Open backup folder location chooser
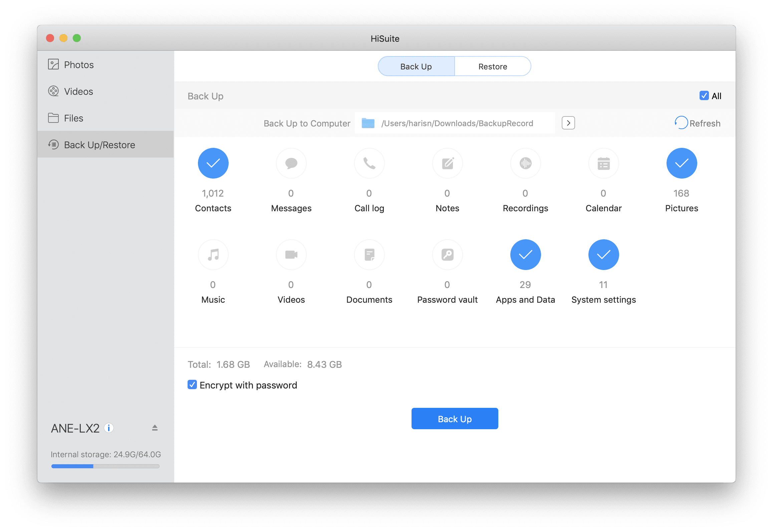 click(568, 123)
